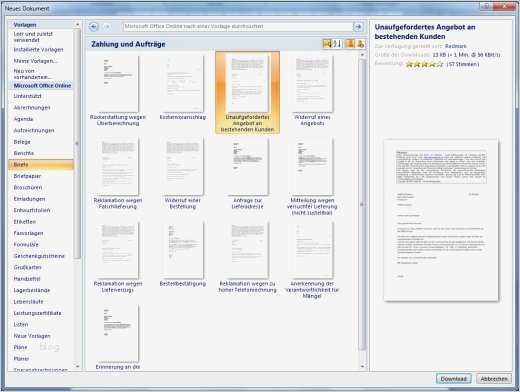Click the Microsoft Office Online heading
Viewport: 520px width, 392px height.
42,86
